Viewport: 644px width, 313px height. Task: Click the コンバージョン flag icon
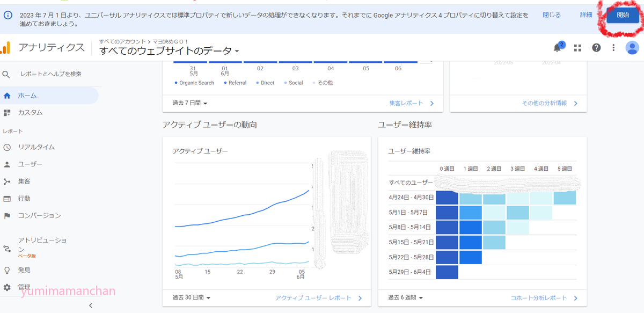7,216
